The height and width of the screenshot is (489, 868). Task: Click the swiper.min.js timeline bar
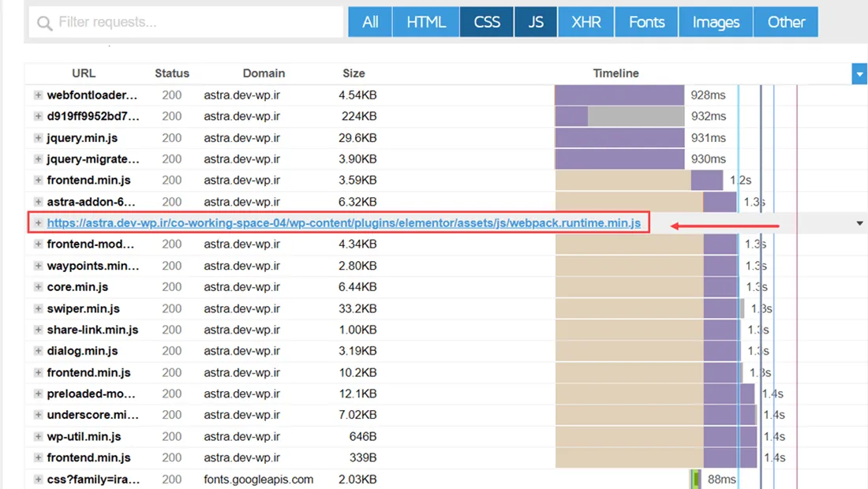(650, 308)
